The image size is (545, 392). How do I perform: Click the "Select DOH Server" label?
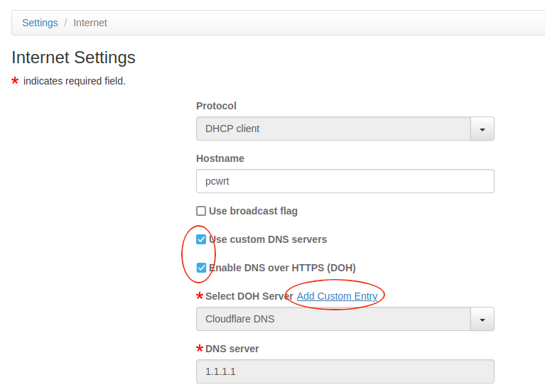(249, 296)
